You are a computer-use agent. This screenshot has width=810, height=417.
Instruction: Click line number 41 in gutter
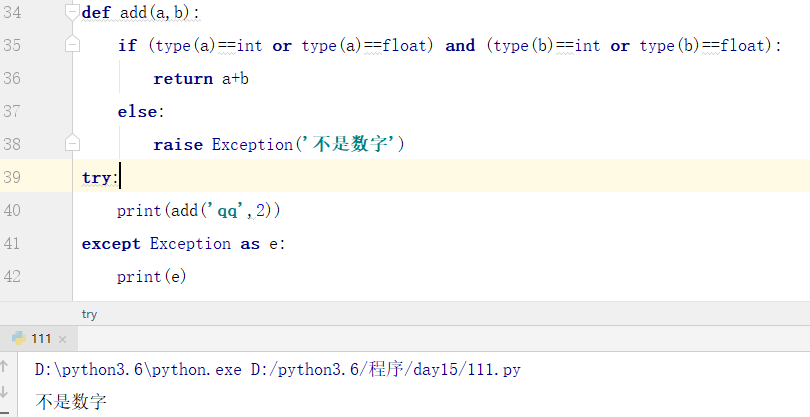(x=12, y=243)
